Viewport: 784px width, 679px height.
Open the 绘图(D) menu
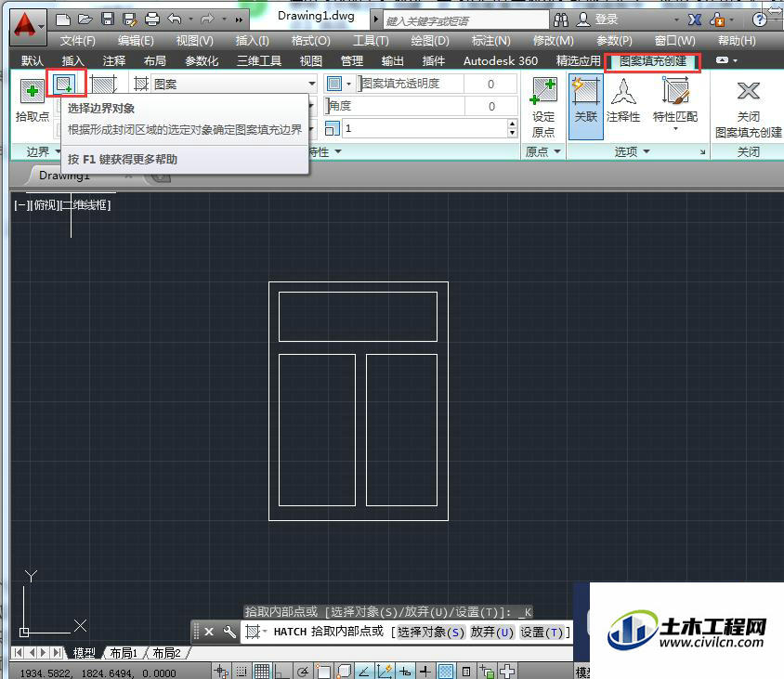pos(429,41)
